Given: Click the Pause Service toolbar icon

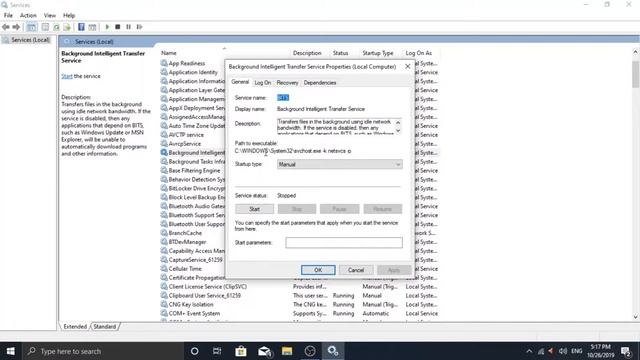Looking at the screenshot, I should [x=129, y=27].
